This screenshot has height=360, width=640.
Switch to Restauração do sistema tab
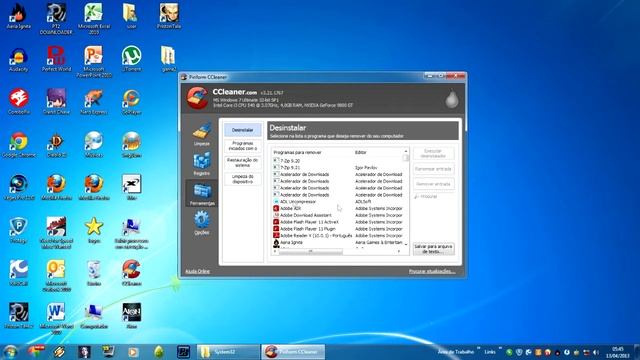tap(242, 162)
